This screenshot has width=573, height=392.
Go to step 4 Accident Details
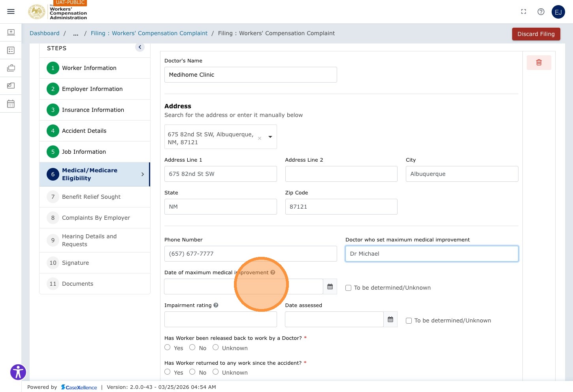click(x=95, y=131)
